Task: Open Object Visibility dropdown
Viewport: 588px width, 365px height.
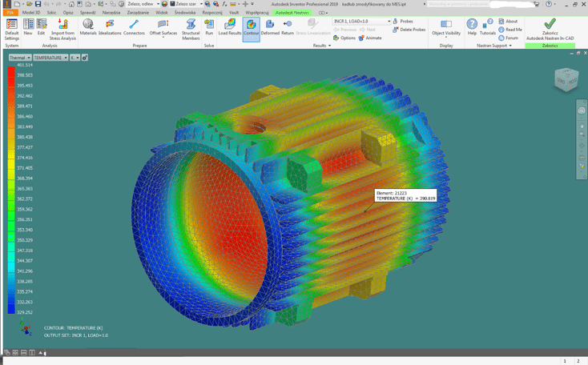Action: [446, 29]
